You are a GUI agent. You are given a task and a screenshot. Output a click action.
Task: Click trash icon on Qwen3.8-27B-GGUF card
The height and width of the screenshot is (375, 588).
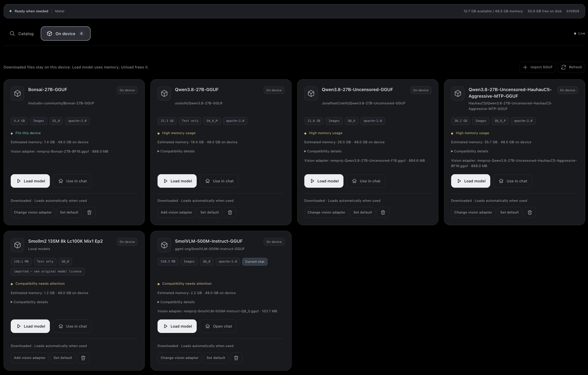230,212
